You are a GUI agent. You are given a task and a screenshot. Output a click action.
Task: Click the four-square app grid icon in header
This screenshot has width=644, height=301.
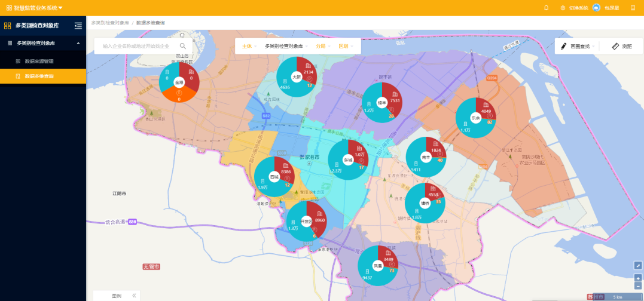point(9,8)
